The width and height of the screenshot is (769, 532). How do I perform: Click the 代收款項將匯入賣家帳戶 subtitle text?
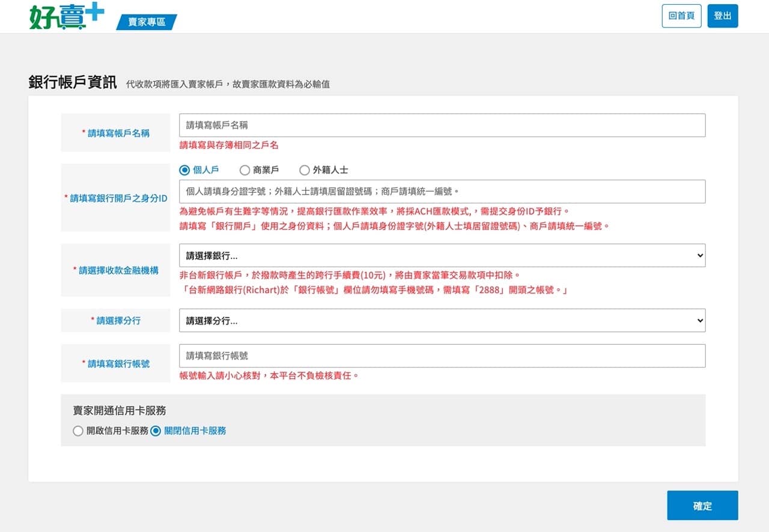228,85
